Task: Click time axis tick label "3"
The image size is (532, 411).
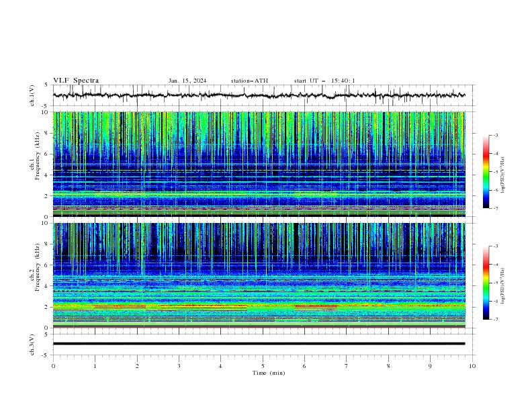Action: click(x=179, y=366)
